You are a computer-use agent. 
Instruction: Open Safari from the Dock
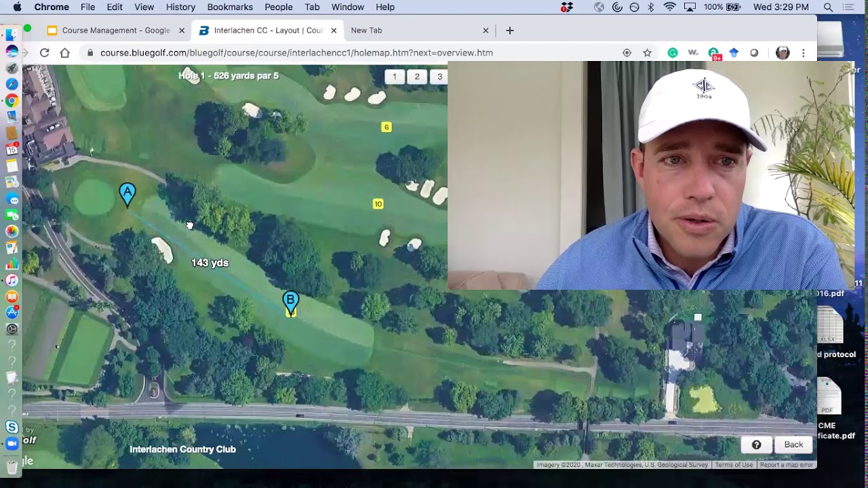[x=12, y=84]
